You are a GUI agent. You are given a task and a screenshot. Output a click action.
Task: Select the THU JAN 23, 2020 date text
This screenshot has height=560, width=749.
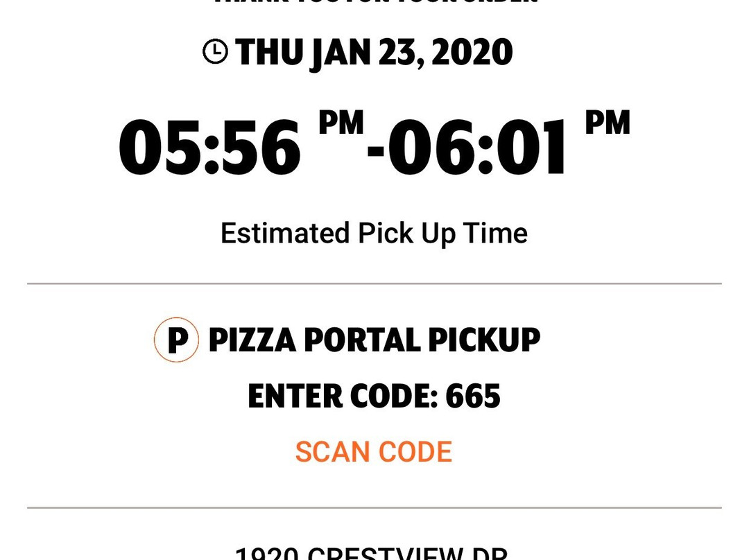click(374, 53)
